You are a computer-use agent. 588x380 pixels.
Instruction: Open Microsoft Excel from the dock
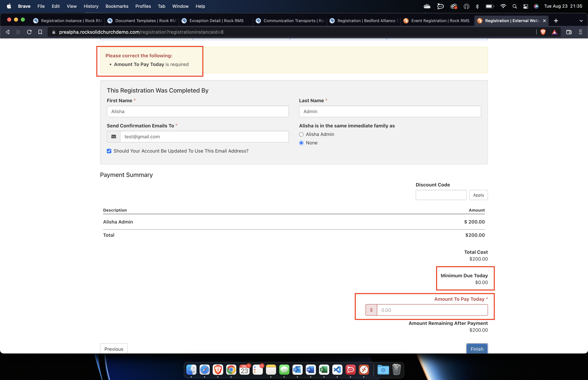coord(324,370)
